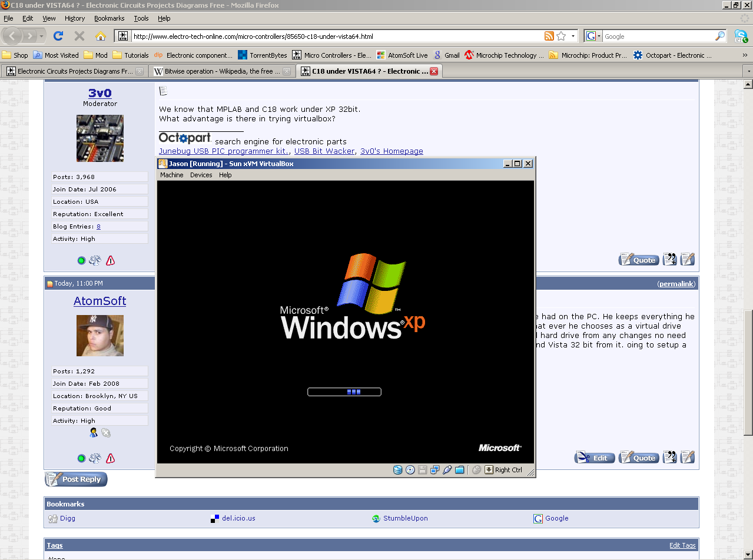The height and width of the screenshot is (560, 753).
Task: Click the Forward navigation arrow
Action: point(29,36)
